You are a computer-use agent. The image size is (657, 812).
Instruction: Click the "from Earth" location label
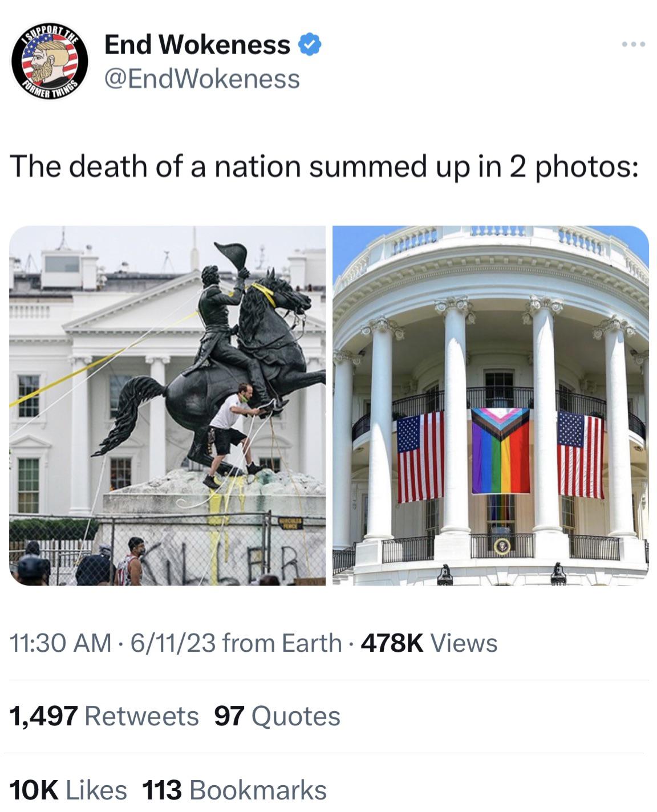(282, 643)
